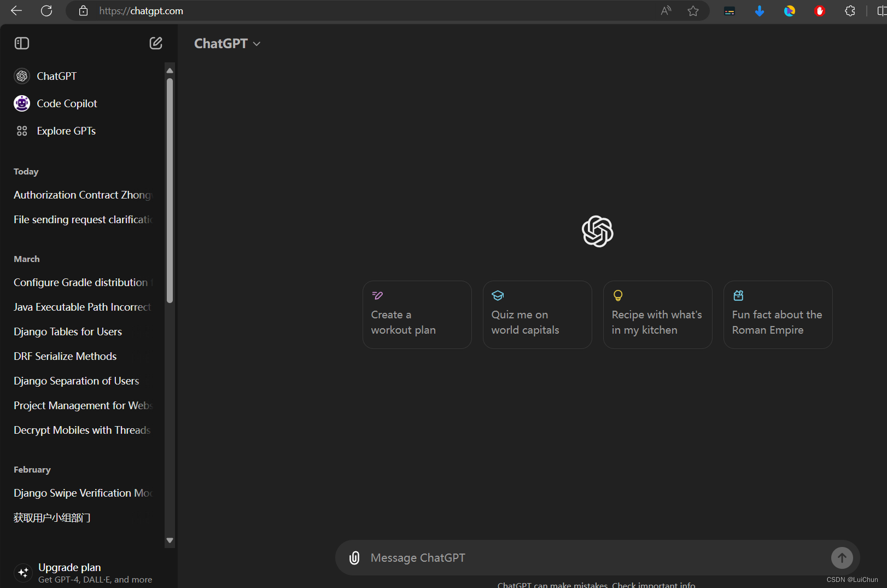Choose Quiz me on world capitals suggestion
Viewport: 887px width, 588px height.
(x=538, y=315)
